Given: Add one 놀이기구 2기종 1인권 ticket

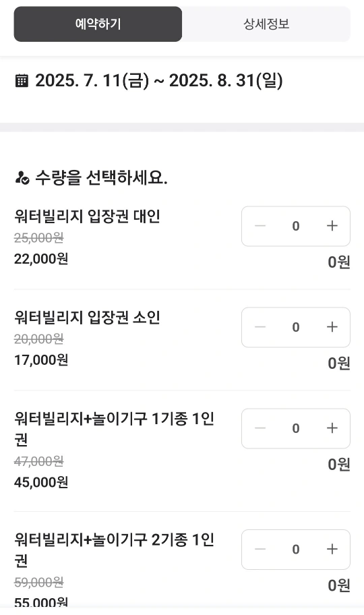Looking at the screenshot, I should tap(332, 549).
